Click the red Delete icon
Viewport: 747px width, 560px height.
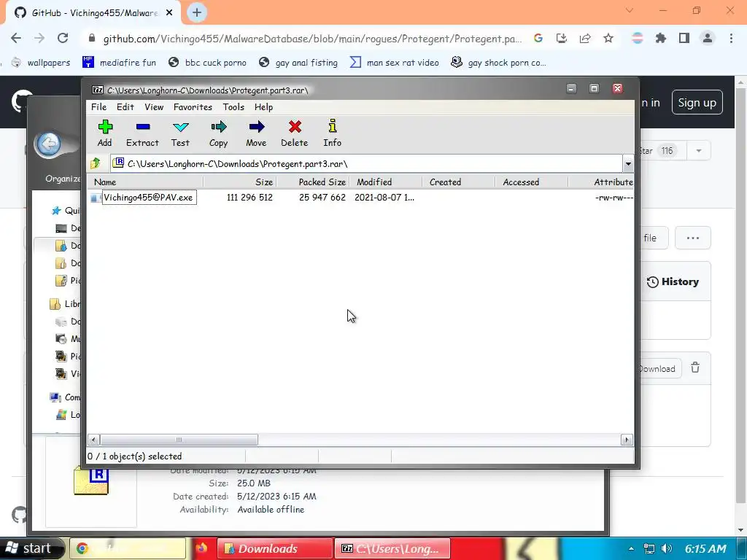click(295, 133)
